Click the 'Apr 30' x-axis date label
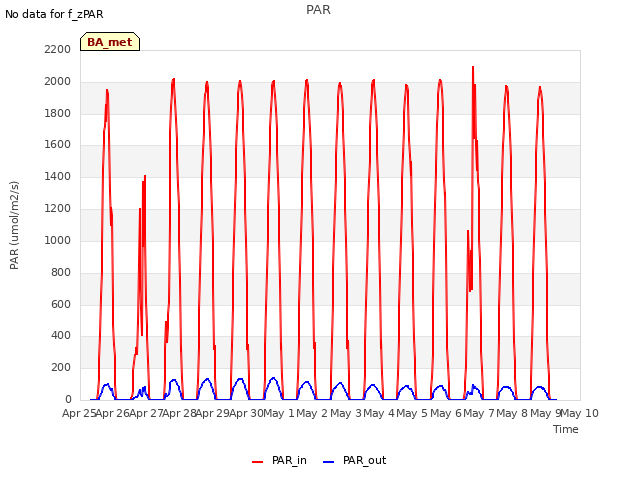640x480 pixels. 246,413
